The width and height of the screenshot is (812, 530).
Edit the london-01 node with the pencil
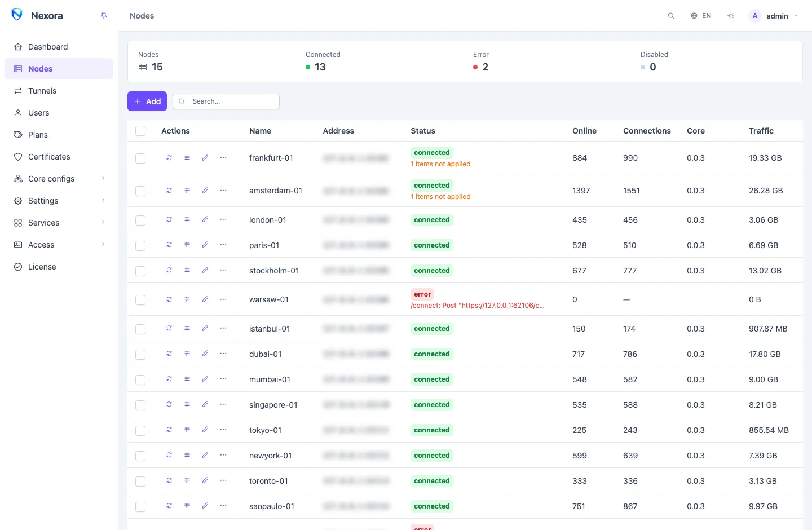click(205, 219)
